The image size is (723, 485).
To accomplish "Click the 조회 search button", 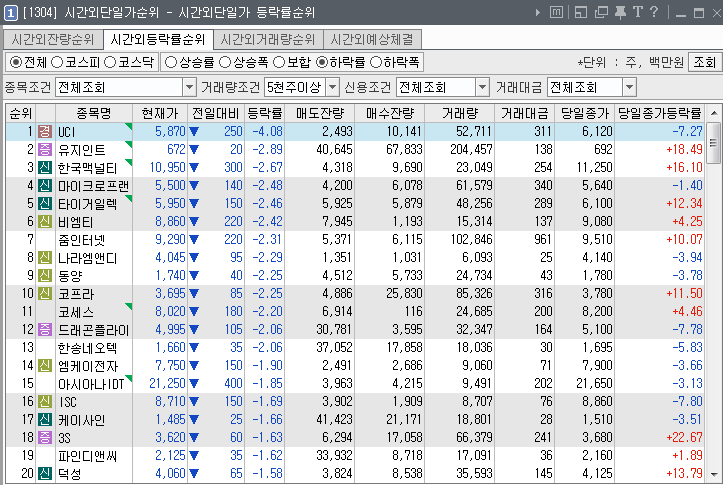I will 705,62.
